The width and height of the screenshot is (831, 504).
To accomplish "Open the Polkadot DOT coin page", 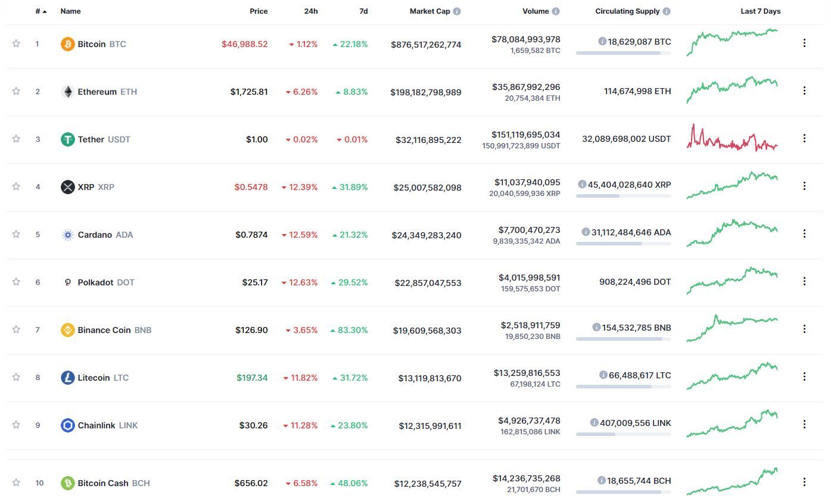I will pyautogui.click(x=106, y=282).
